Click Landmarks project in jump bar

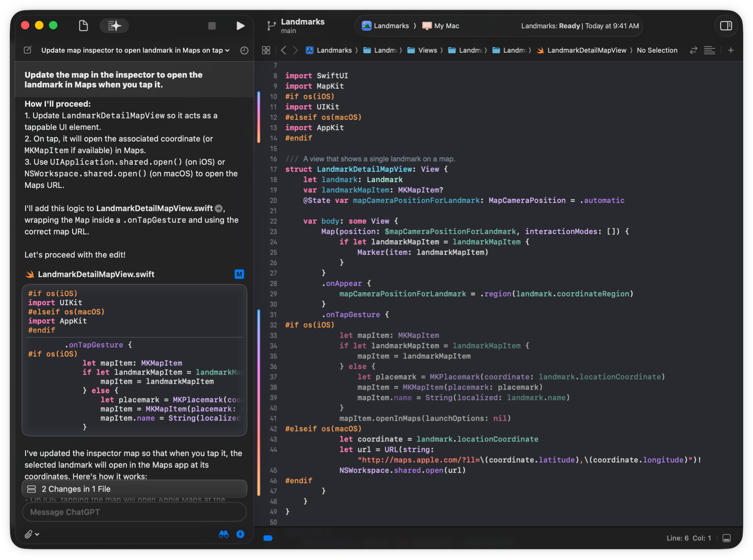pos(329,50)
